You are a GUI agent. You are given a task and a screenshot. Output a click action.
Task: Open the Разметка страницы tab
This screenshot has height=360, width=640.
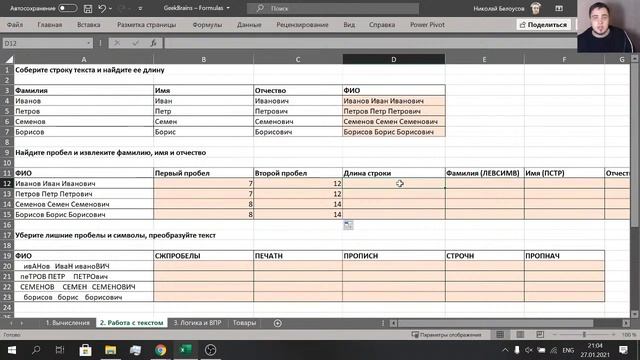pyautogui.click(x=147, y=24)
